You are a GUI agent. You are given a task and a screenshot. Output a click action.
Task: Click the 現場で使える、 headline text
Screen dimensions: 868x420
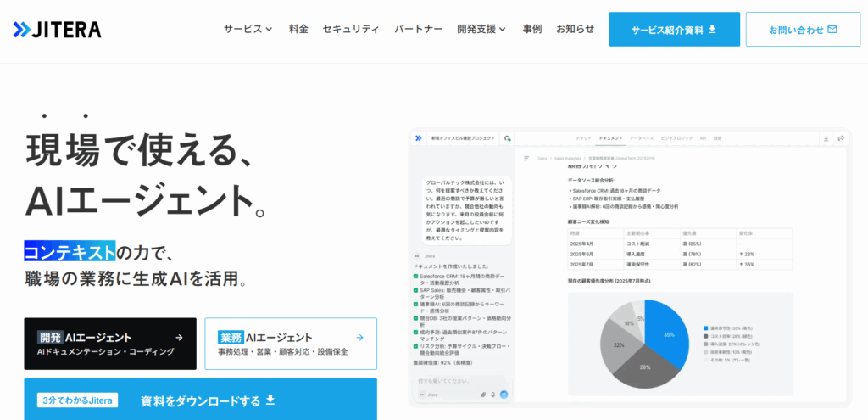point(140,151)
